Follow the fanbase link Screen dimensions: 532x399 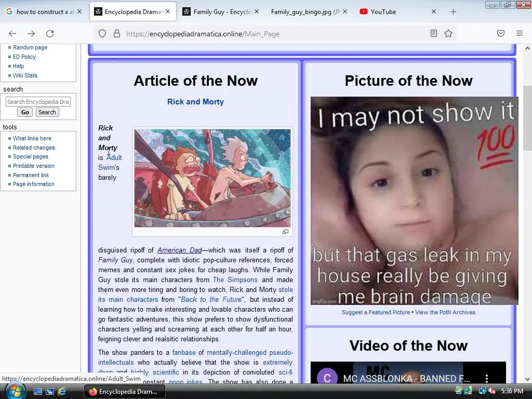click(x=184, y=353)
